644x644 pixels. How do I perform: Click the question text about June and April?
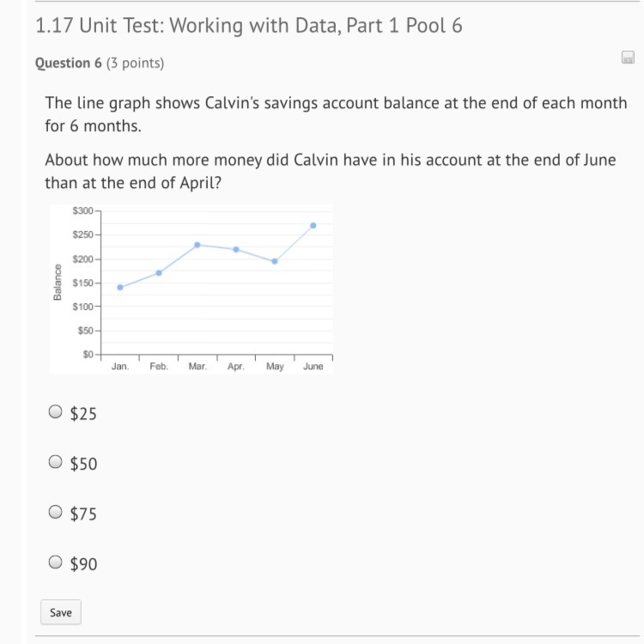click(x=331, y=171)
